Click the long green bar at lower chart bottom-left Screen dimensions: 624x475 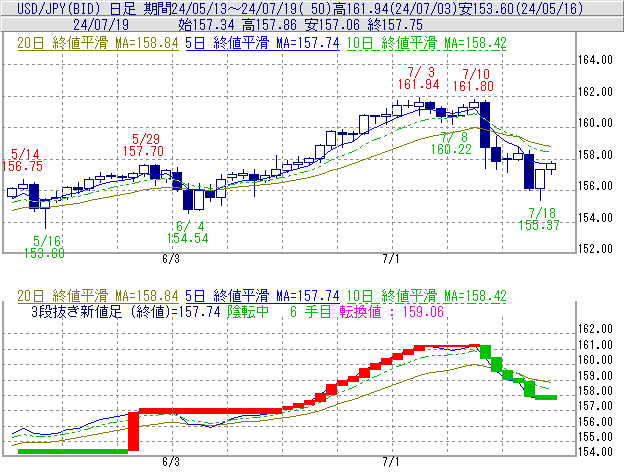point(73,452)
